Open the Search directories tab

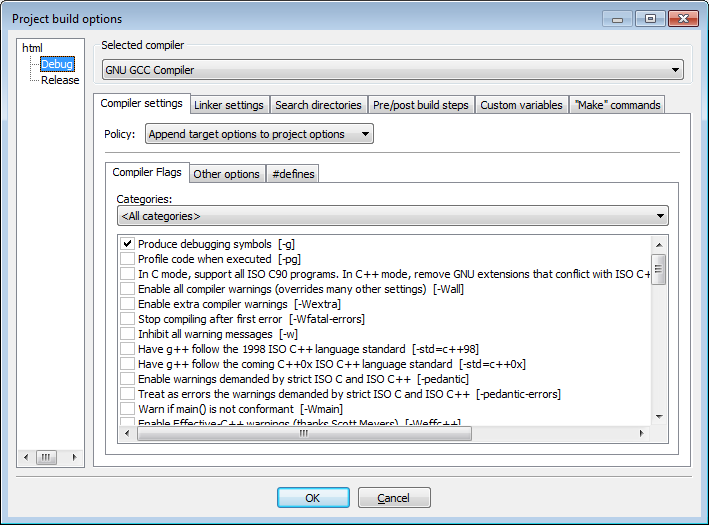click(x=318, y=105)
